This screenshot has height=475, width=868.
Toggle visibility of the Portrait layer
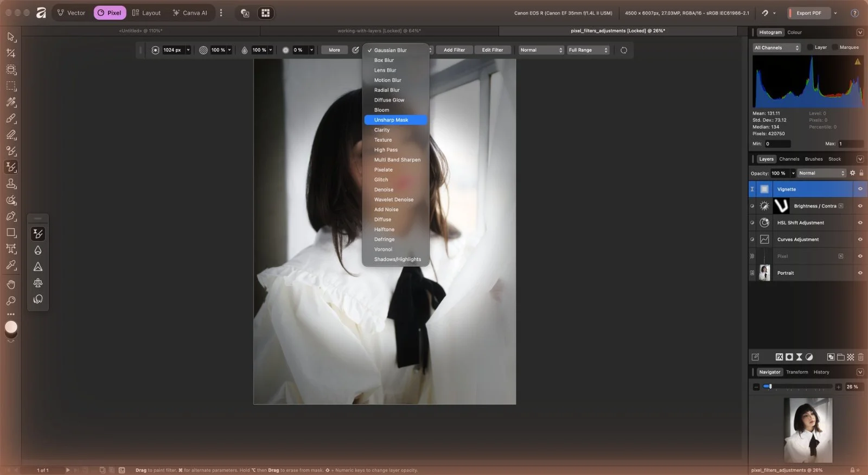click(x=860, y=273)
